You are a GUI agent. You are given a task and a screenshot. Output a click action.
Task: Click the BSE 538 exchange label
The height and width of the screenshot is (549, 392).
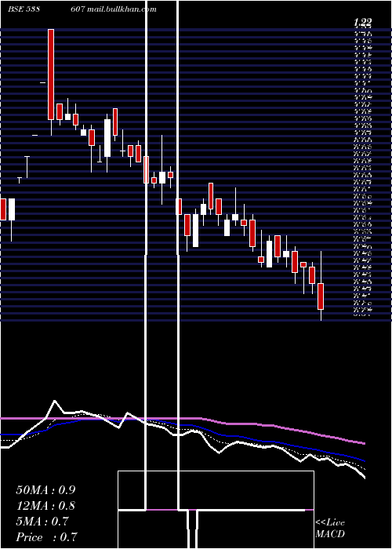pos(24,9)
